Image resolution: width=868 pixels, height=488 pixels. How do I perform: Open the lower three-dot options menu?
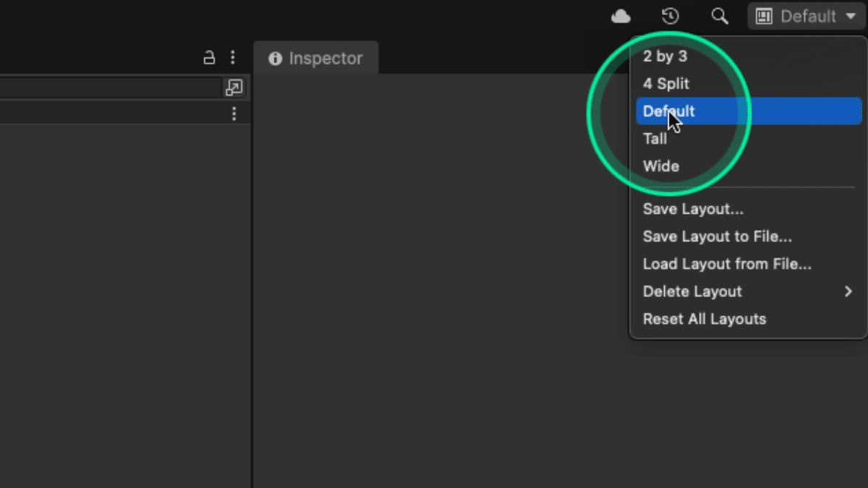234,114
